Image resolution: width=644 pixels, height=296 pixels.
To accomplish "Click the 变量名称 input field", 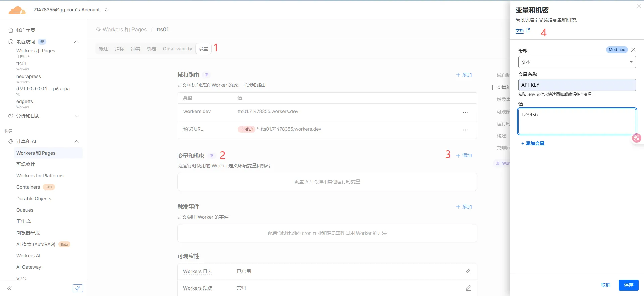I will click(577, 85).
